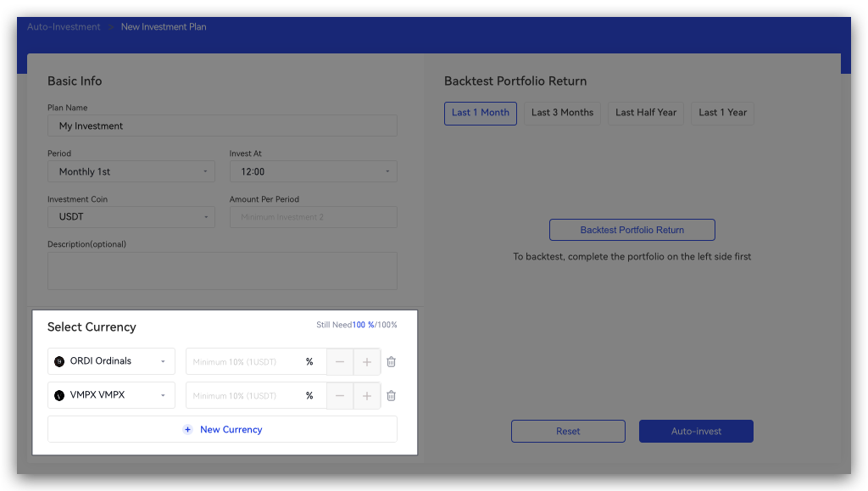Select the Last 1 Month tab

pyautogui.click(x=480, y=113)
